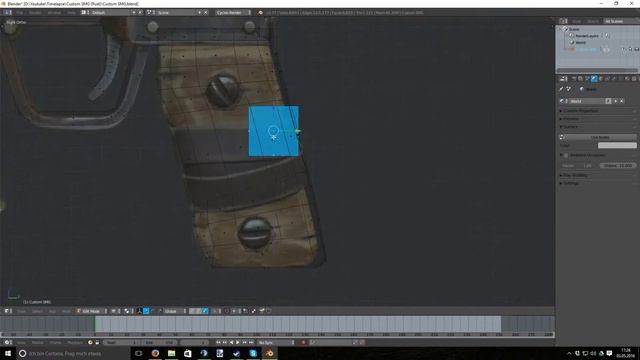Open the Timeline Marker menu
The height and width of the screenshot is (360, 640).
[x=38, y=342]
